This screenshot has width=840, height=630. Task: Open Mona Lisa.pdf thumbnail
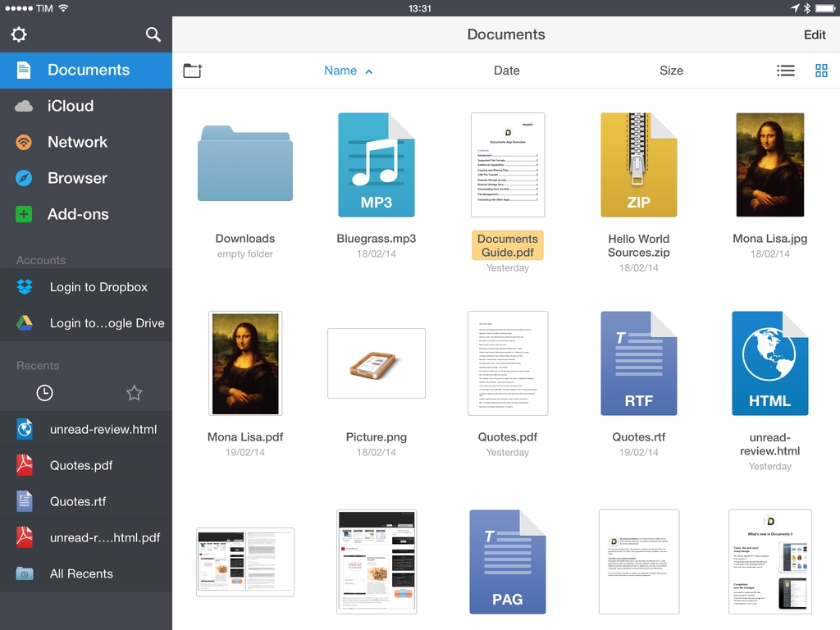pos(245,363)
